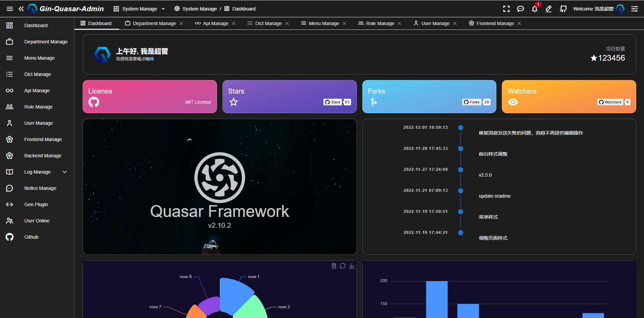Open the settings sliders icon at far right
The width and height of the screenshot is (644, 318).
coord(635,9)
